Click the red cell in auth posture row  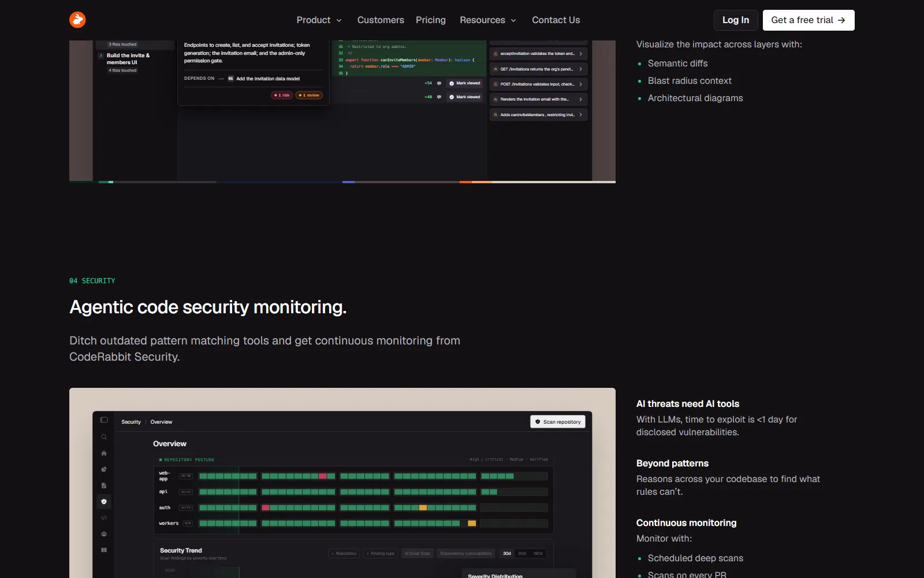266,507
